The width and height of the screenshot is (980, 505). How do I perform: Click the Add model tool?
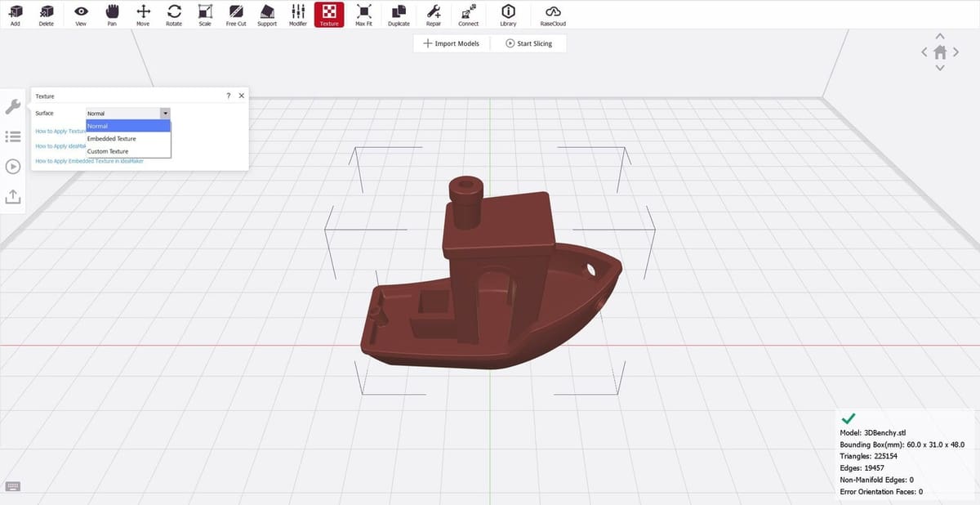[x=16, y=15]
